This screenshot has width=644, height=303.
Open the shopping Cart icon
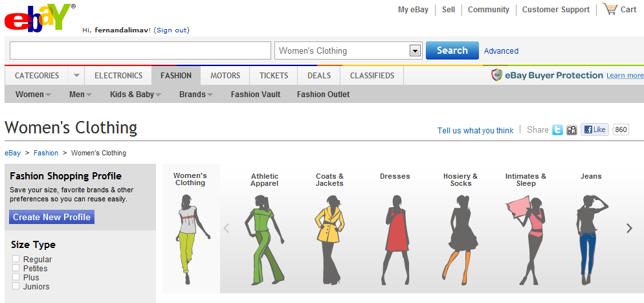pos(610,9)
